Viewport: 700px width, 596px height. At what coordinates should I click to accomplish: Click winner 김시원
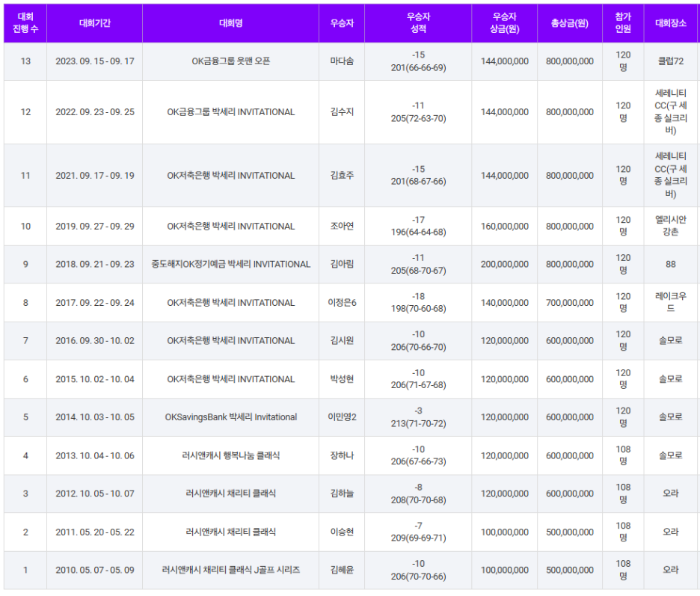tap(342, 341)
